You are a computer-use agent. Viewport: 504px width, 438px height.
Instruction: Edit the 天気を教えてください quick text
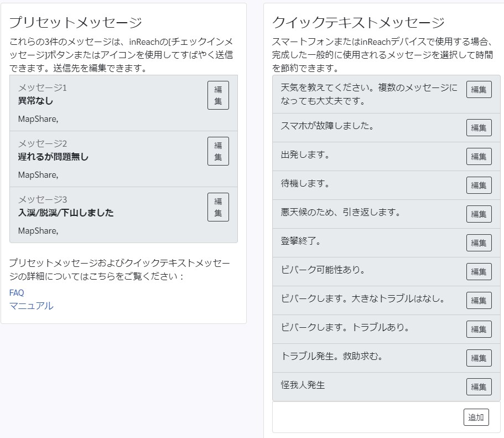coord(479,90)
